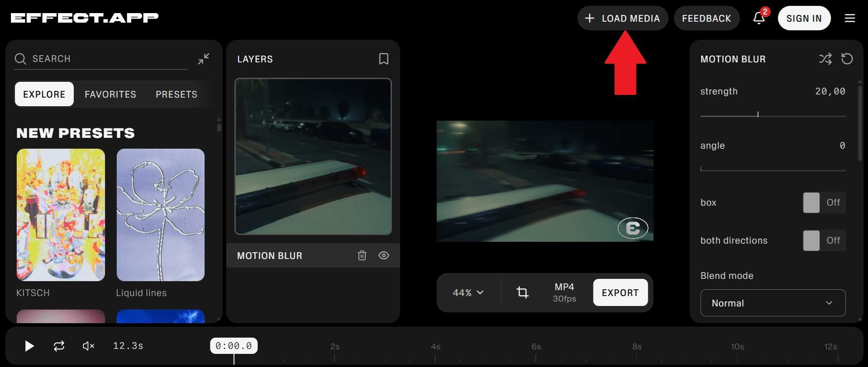
Task: Click the video preview canvas
Action: click(545, 181)
